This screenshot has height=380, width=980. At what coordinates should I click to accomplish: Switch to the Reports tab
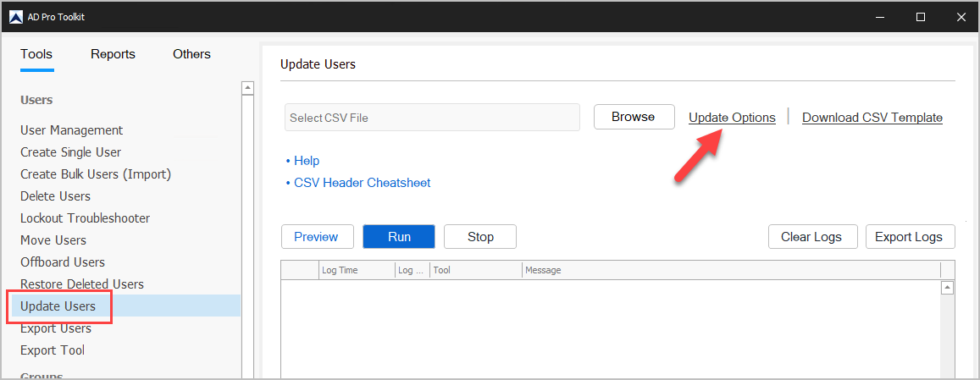click(x=113, y=54)
